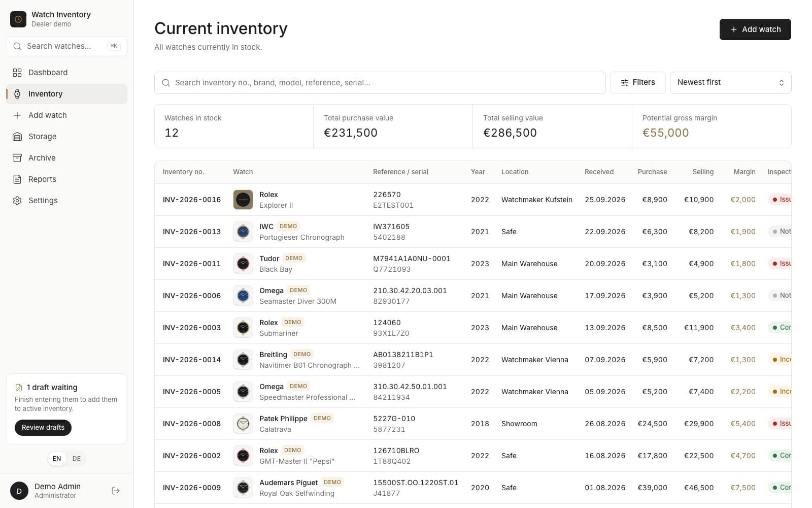Open the IWC Portugieser Chronograph thumbnail
This screenshot has width=812, height=508.
point(243,232)
